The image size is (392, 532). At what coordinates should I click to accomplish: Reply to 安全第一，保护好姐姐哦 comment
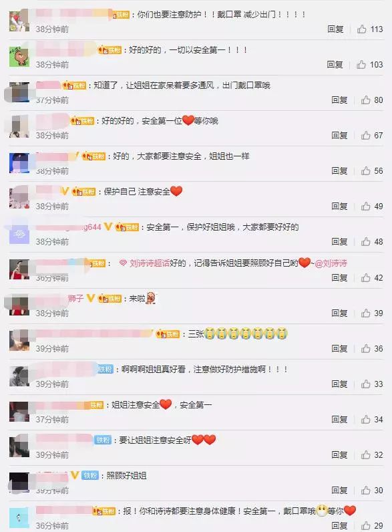point(339,241)
